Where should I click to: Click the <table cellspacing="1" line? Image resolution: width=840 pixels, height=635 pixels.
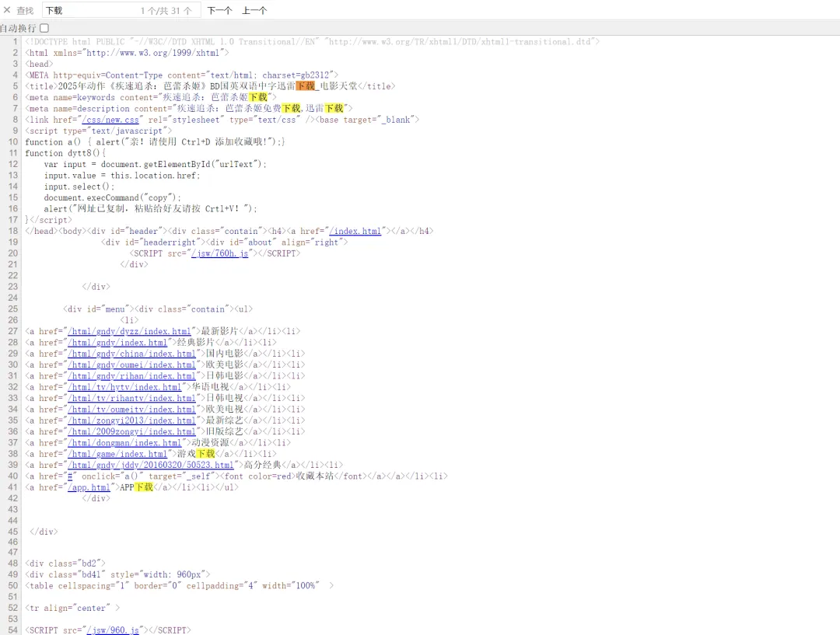click(x=180, y=586)
